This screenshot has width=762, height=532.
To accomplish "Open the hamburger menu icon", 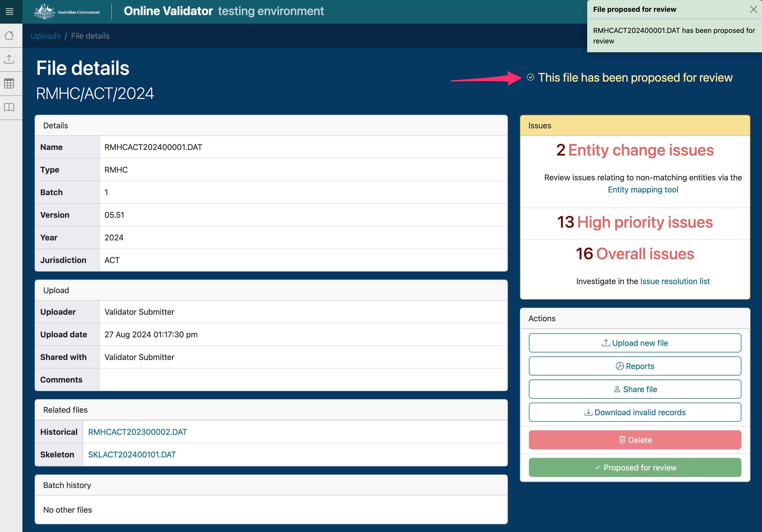I will (x=10, y=12).
